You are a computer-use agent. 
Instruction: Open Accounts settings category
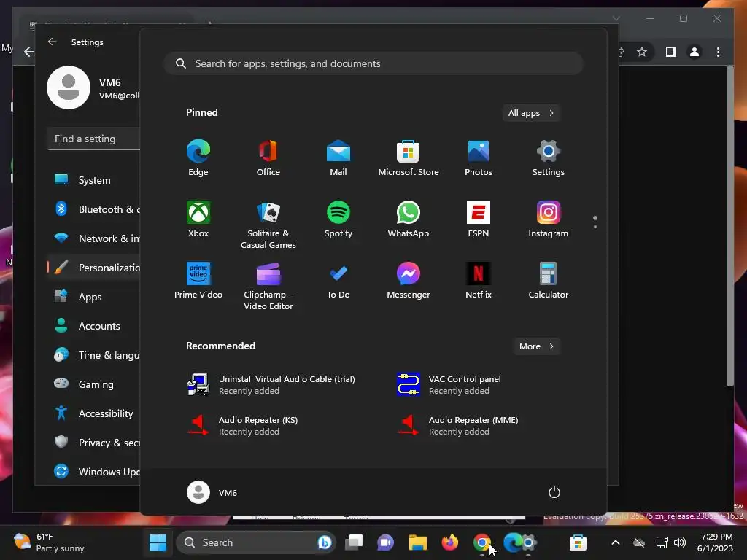94,326
